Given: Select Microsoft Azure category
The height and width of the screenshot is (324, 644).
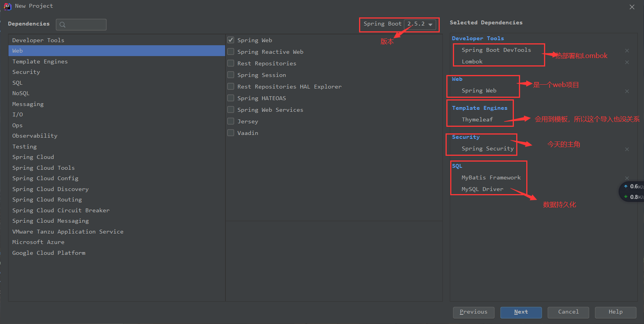Looking at the screenshot, I should (117, 242).
